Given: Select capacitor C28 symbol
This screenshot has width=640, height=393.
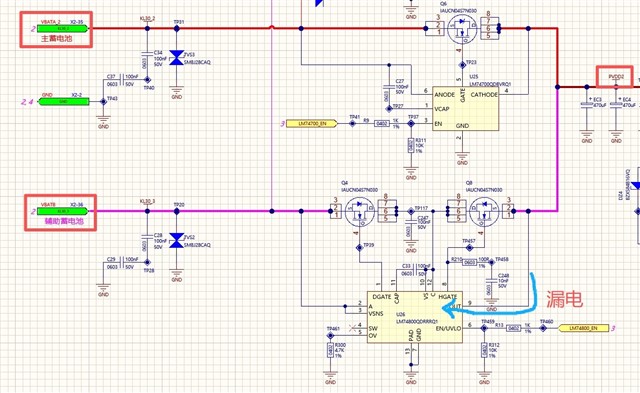Looking at the screenshot, I should coord(147,236).
